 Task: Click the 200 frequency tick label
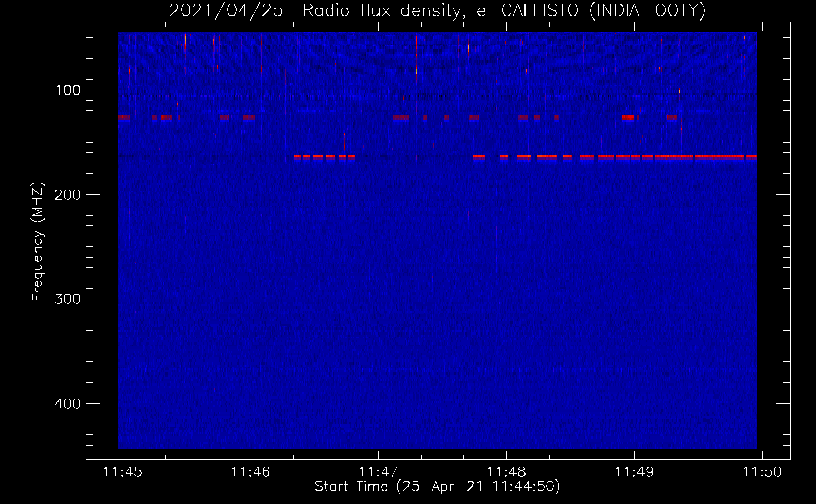pos(68,195)
